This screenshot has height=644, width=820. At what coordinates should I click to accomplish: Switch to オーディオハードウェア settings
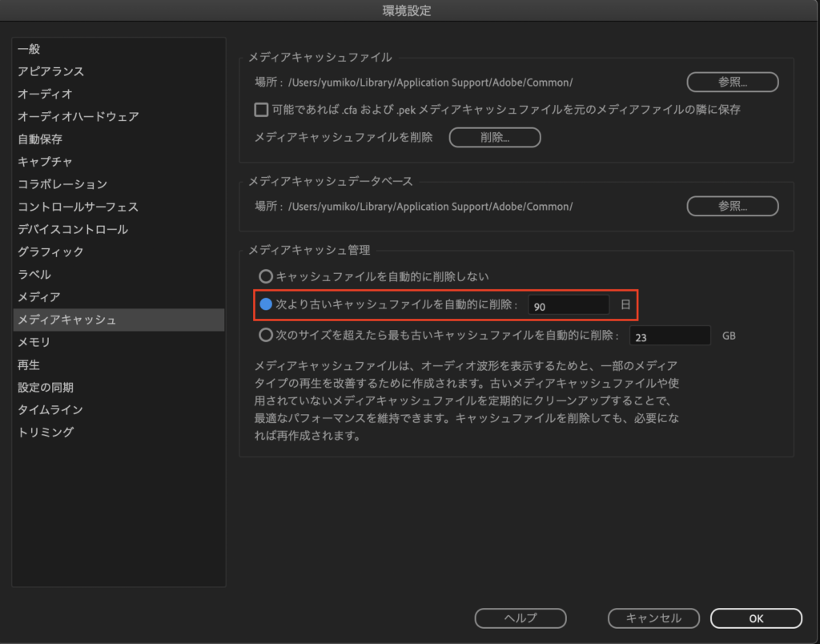tap(78, 116)
